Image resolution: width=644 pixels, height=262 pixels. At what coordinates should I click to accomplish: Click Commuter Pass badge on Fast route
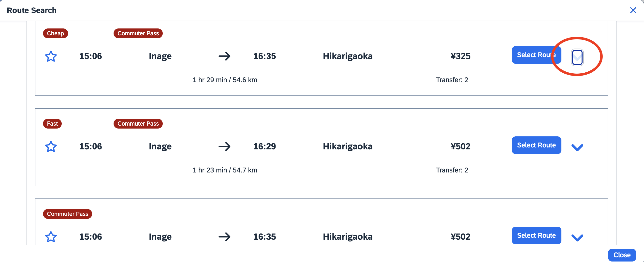click(x=138, y=123)
